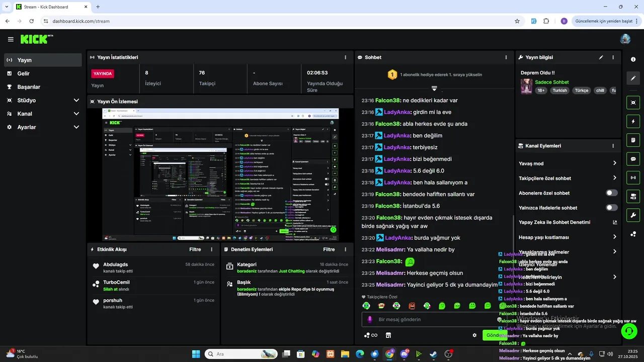The image size is (644, 362).
Task: Open the user avatar menu at top right
Action: pos(625,39)
